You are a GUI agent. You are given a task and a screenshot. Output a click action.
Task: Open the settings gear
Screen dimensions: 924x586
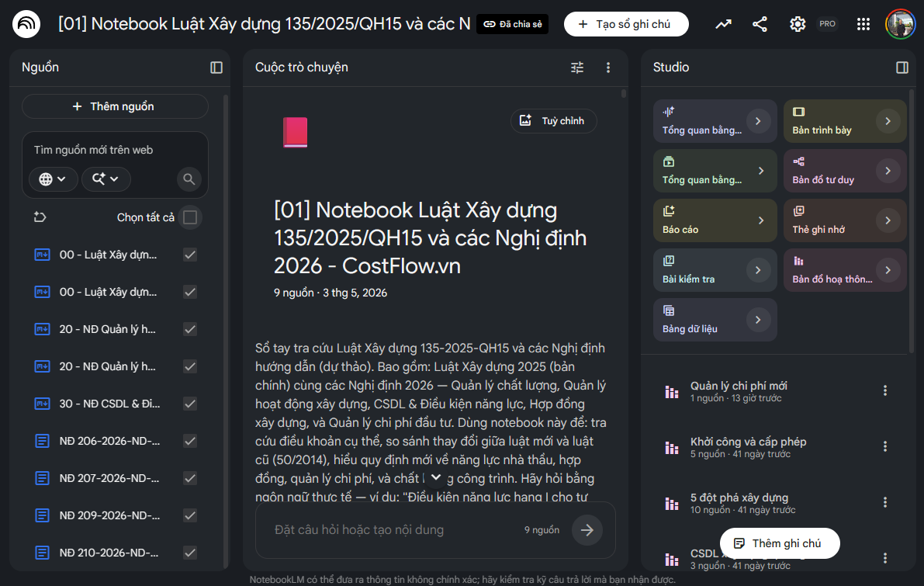[798, 24]
